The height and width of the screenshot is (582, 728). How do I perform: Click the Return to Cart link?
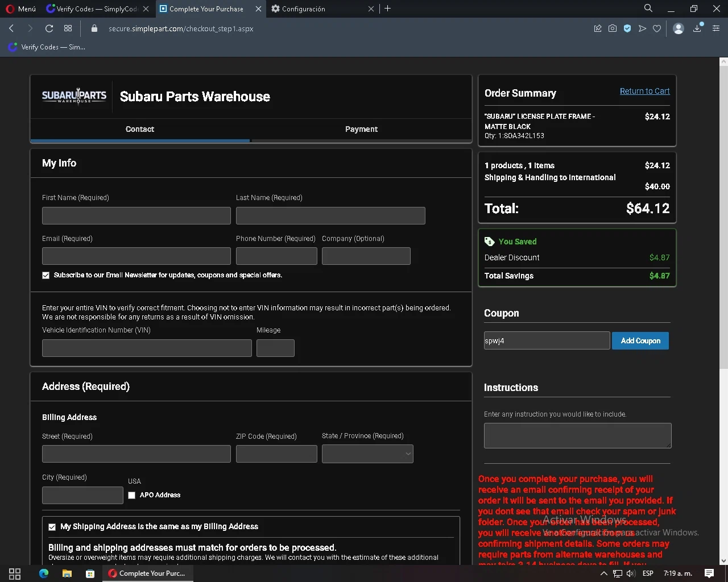[644, 91]
